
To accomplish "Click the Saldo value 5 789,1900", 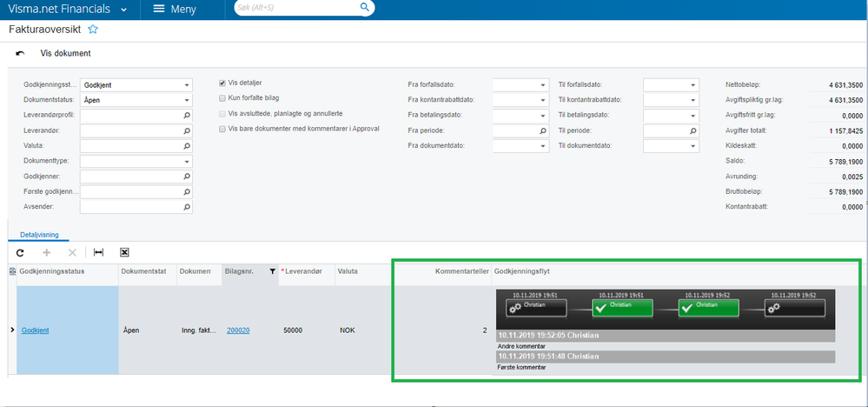I will 846,162.
